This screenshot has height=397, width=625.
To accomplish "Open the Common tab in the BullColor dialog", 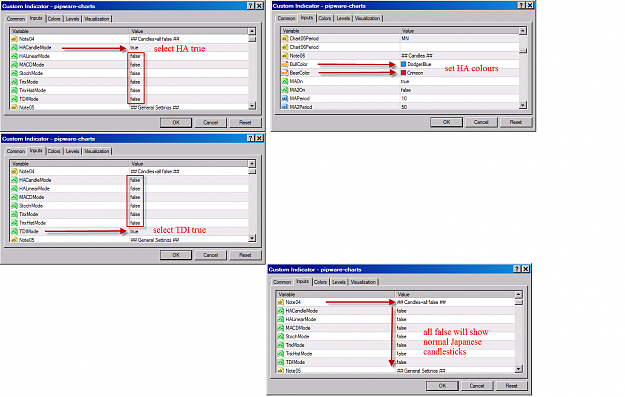I will (x=287, y=18).
